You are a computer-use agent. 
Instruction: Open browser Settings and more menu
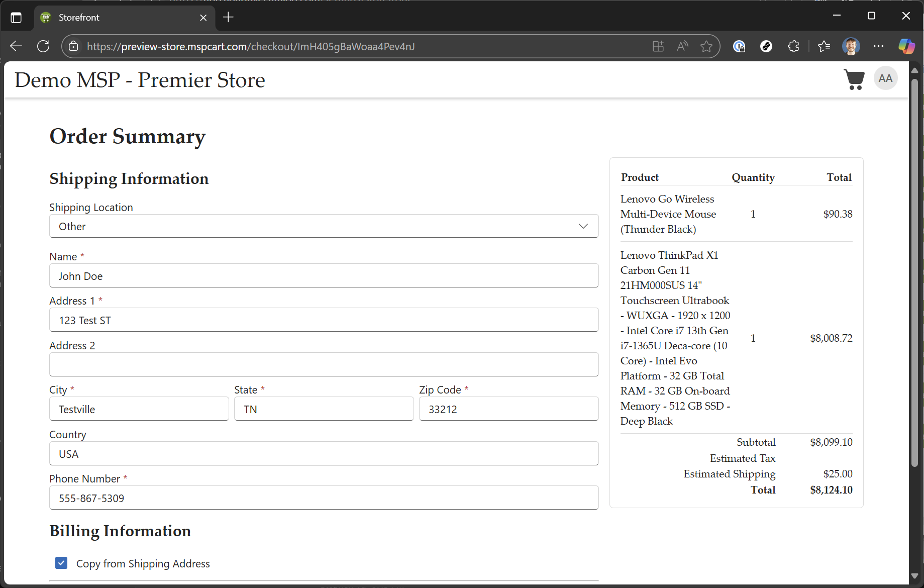tap(878, 46)
